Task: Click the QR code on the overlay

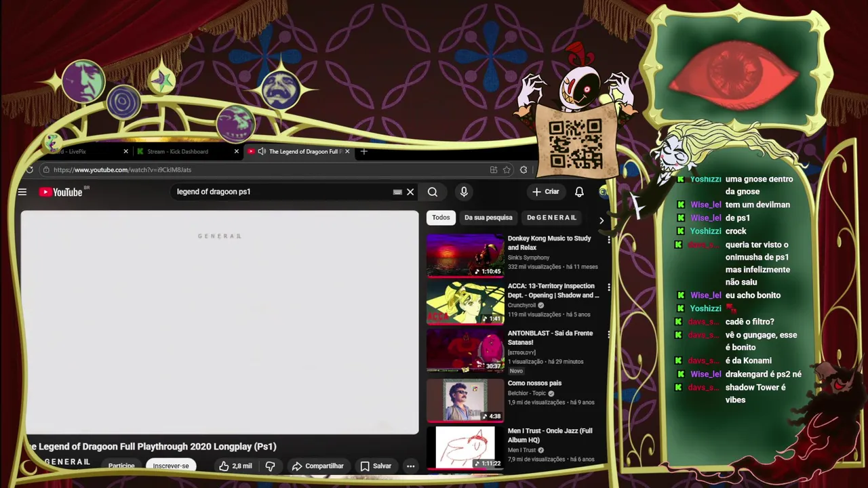Action: [x=575, y=143]
